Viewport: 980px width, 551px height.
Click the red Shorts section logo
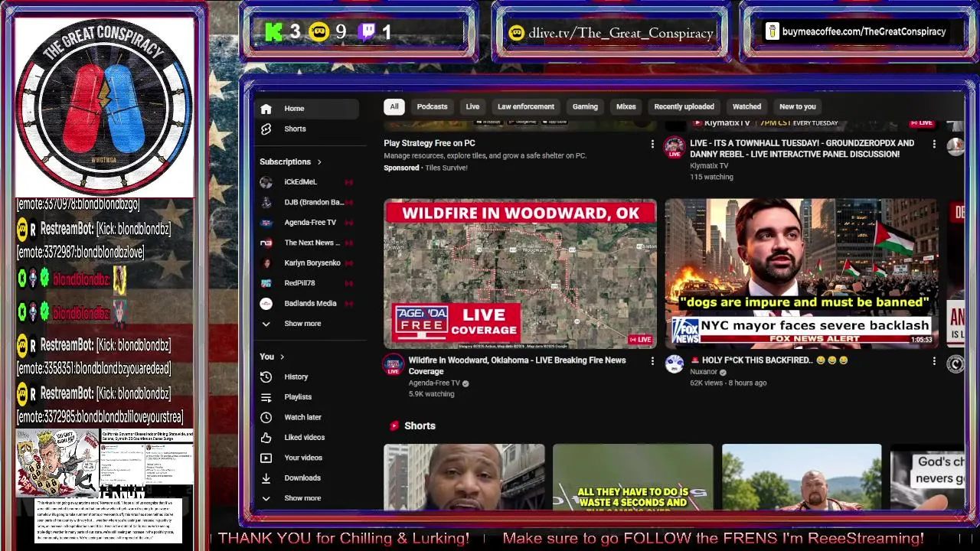[x=394, y=426]
